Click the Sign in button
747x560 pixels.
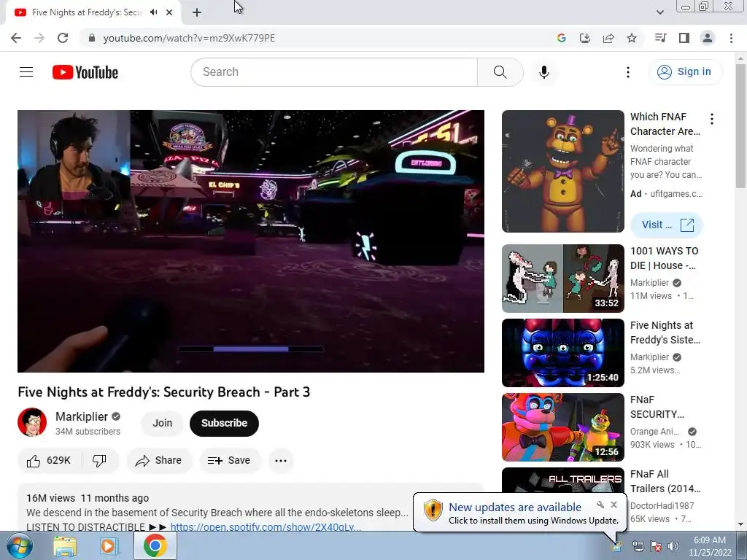click(x=684, y=72)
